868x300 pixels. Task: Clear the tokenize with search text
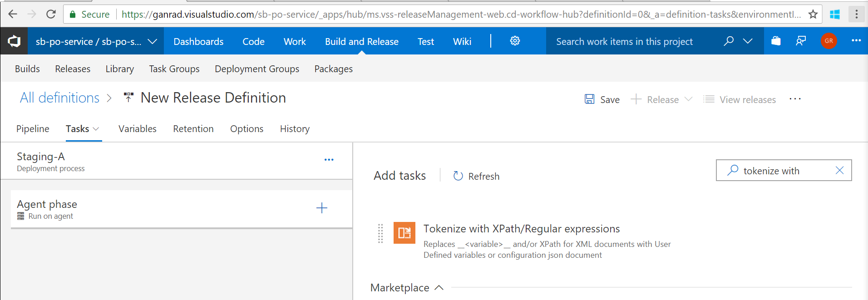point(839,171)
